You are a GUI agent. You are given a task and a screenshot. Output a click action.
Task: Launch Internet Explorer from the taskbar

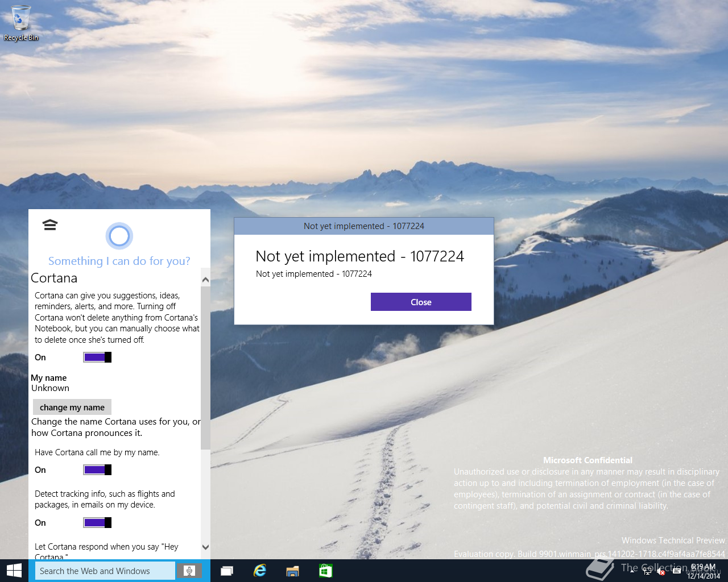pyautogui.click(x=260, y=571)
